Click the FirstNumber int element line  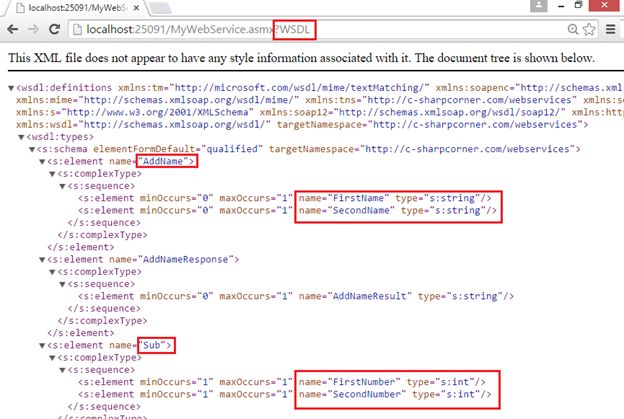tap(282, 382)
